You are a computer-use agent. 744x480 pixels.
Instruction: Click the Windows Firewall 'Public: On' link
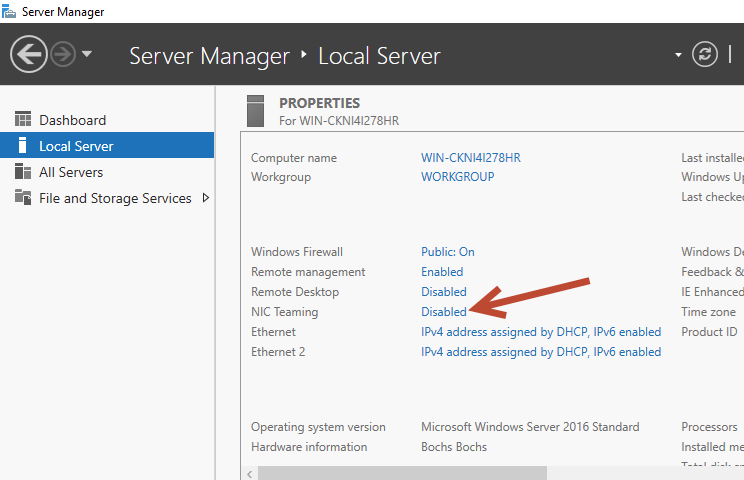(447, 252)
